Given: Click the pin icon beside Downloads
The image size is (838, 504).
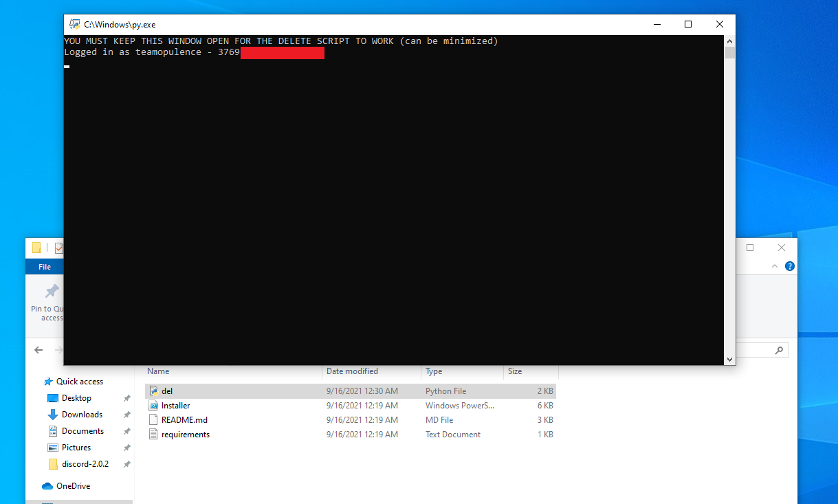Looking at the screenshot, I should [126, 415].
